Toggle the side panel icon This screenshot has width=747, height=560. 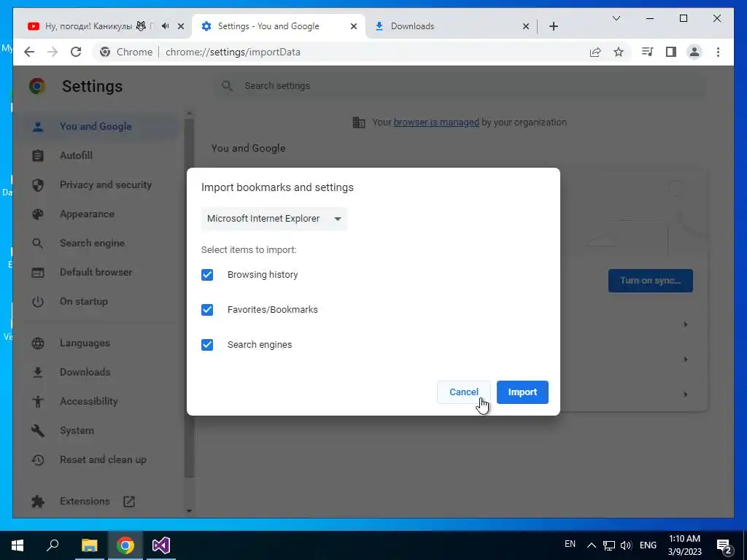(671, 52)
